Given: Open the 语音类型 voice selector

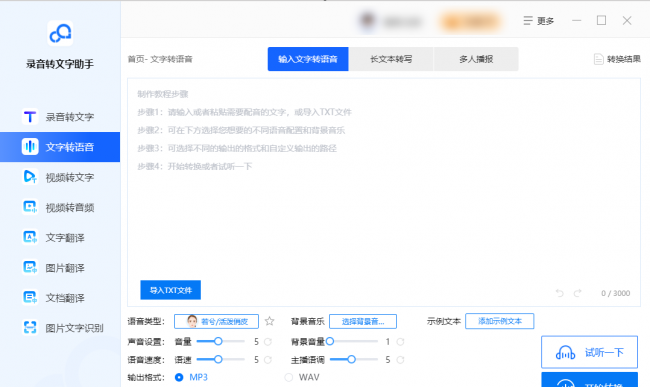Looking at the screenshot, I should pos(216,321).
